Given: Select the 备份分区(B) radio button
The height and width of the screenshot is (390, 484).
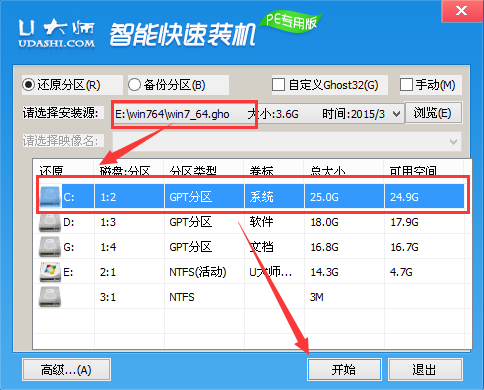Looking at the screenshot, I should point(134,85).
